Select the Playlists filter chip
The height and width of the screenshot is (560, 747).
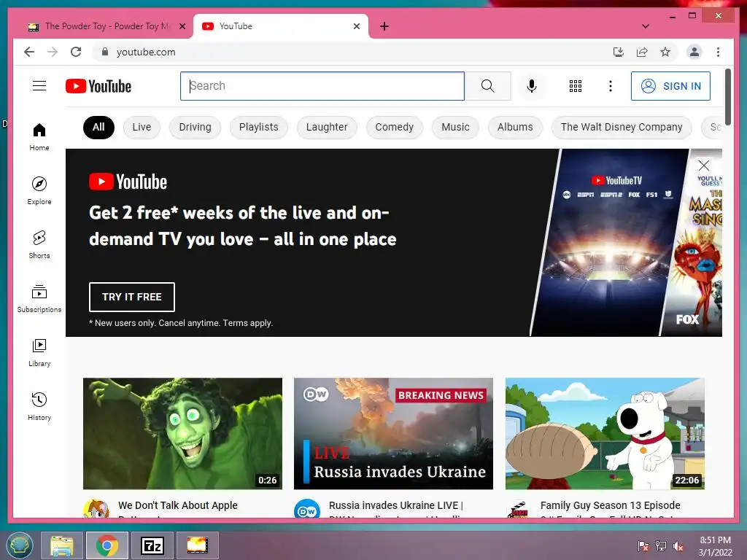(259, 127)
